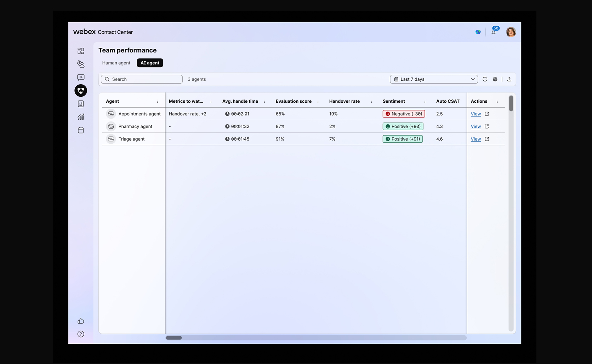Open the analytics chart icon in sidebar
Viewport: 592px width, 364px height.
point(81,117)
